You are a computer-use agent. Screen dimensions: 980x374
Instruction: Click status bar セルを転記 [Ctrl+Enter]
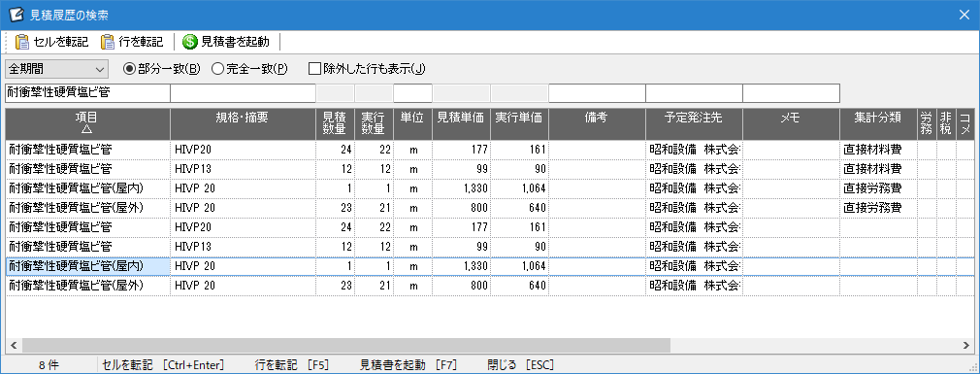[x=163, y=365]
